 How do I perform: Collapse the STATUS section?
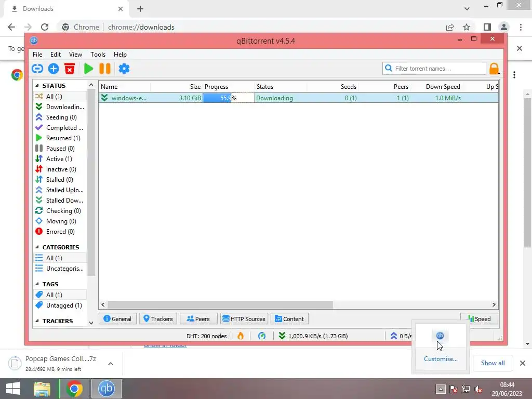[37, 86]
